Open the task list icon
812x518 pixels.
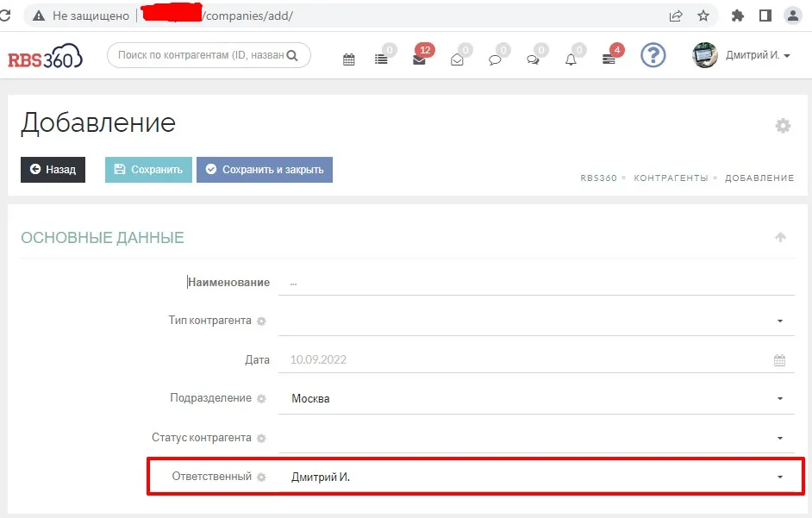[381, 59]
